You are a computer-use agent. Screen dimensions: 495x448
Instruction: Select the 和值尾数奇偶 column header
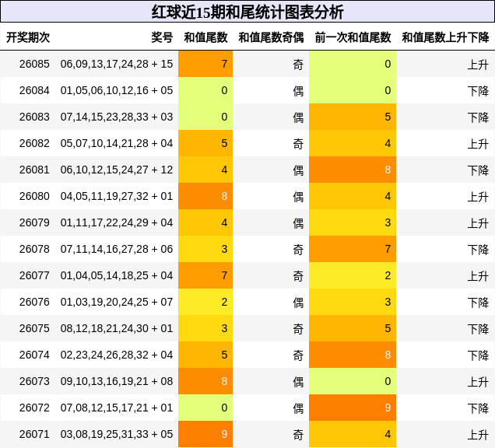[271, 37]
